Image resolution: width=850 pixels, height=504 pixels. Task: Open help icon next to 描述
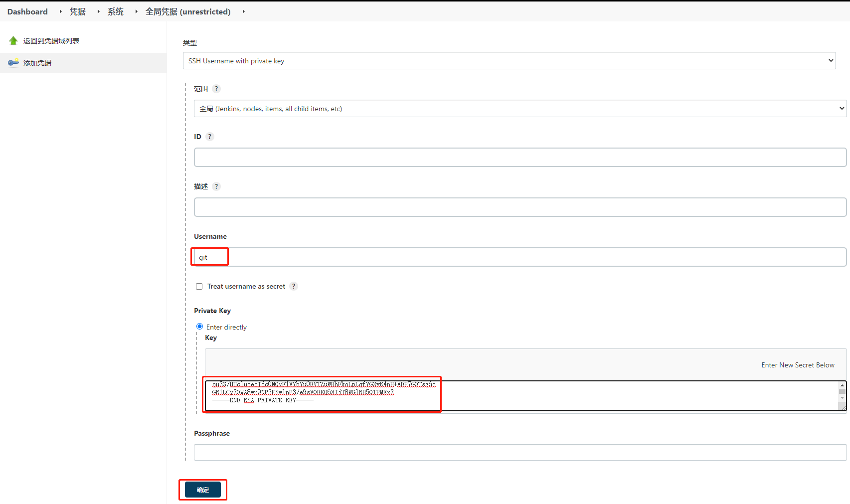pyautogui.click(x=216, y=186)
